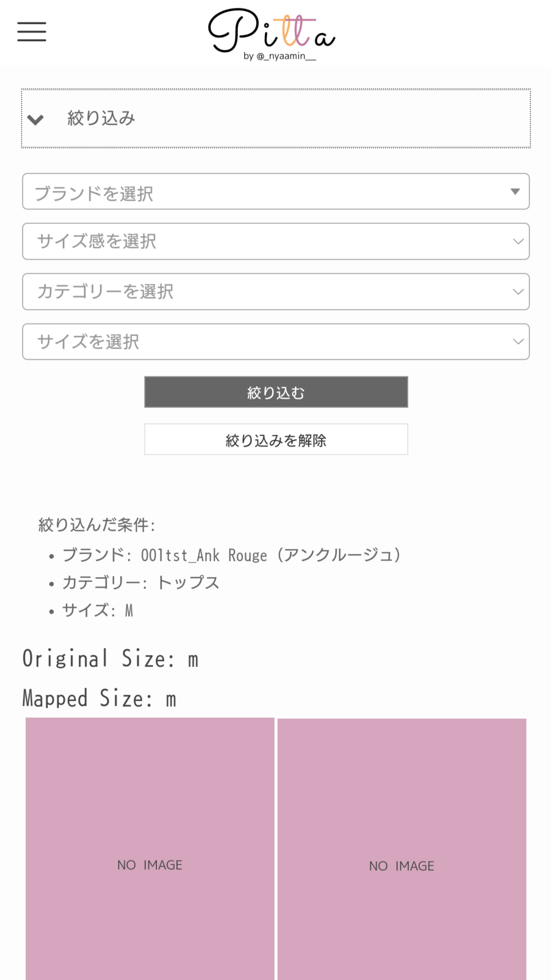551x980 pixels.
Task: Click the カテゴリー: トップス condition item
Action: (141, 583)
